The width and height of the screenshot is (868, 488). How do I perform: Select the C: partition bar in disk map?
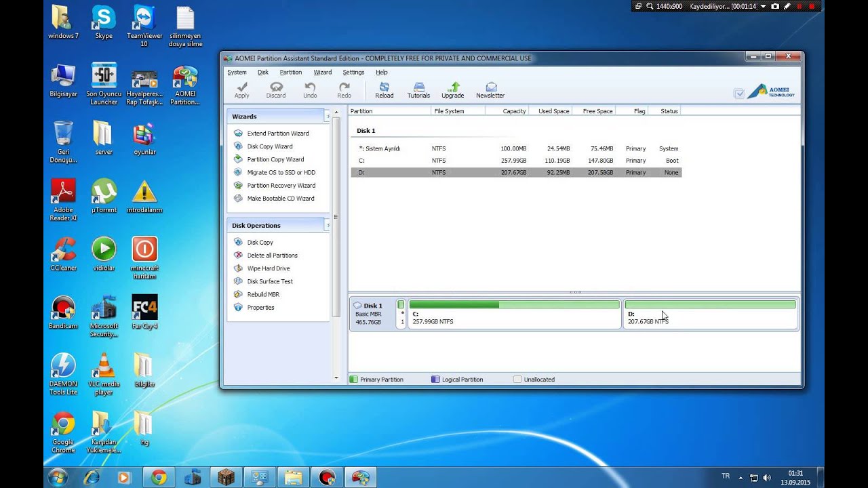click(515, 314)
